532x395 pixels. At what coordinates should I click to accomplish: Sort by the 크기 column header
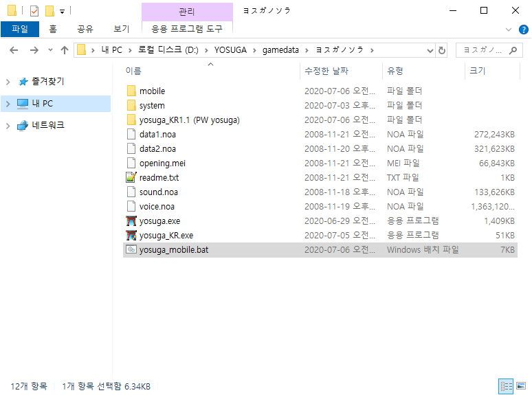tap(478, 71)
